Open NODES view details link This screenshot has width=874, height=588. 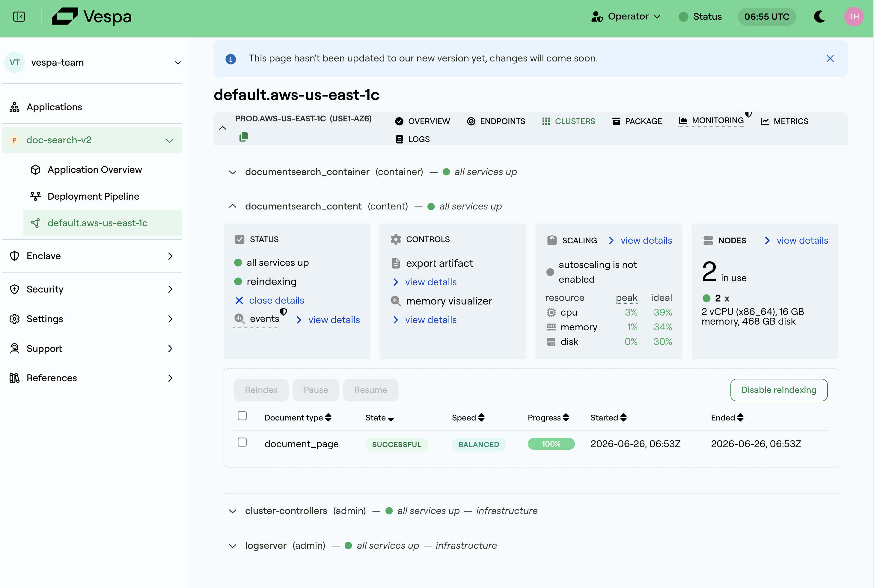pyautogui.click(x=796, y=240)
